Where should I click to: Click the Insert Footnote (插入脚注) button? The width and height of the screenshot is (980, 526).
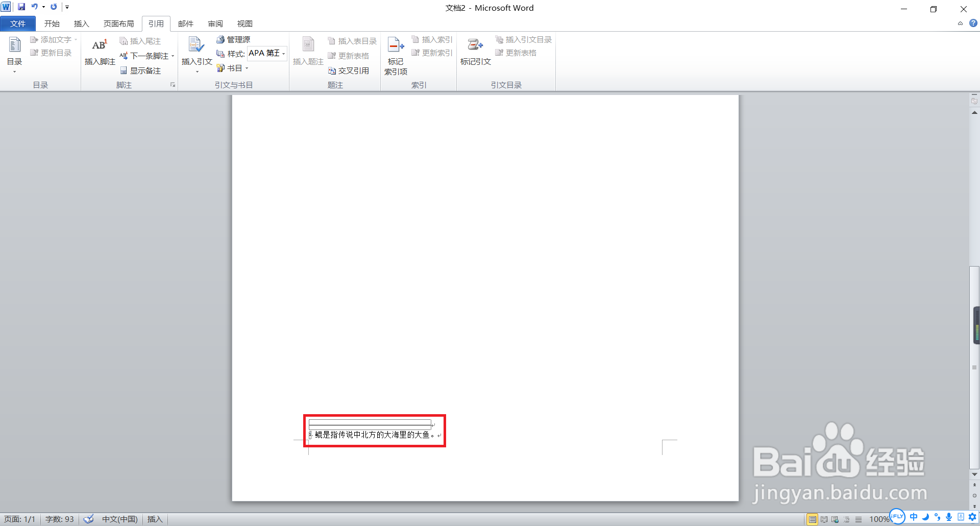tap(100, 52)
